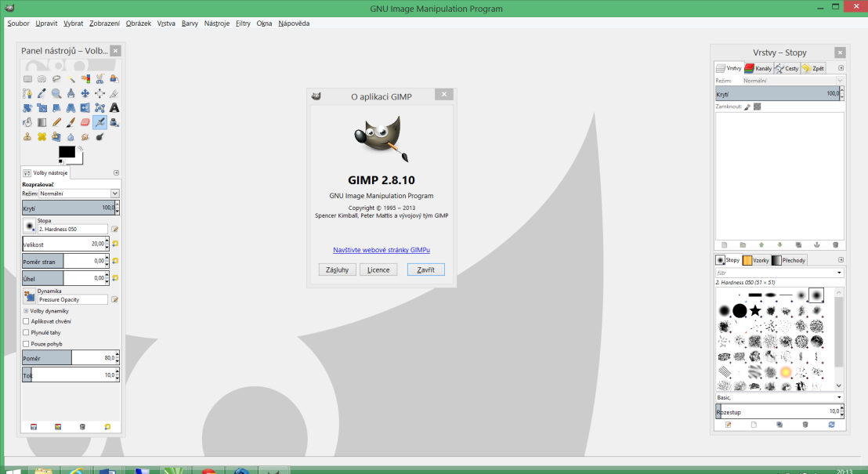This screenshot has height=474, width=868.
Task: Click the black foreground color swatch
Action: pos(67,152)
